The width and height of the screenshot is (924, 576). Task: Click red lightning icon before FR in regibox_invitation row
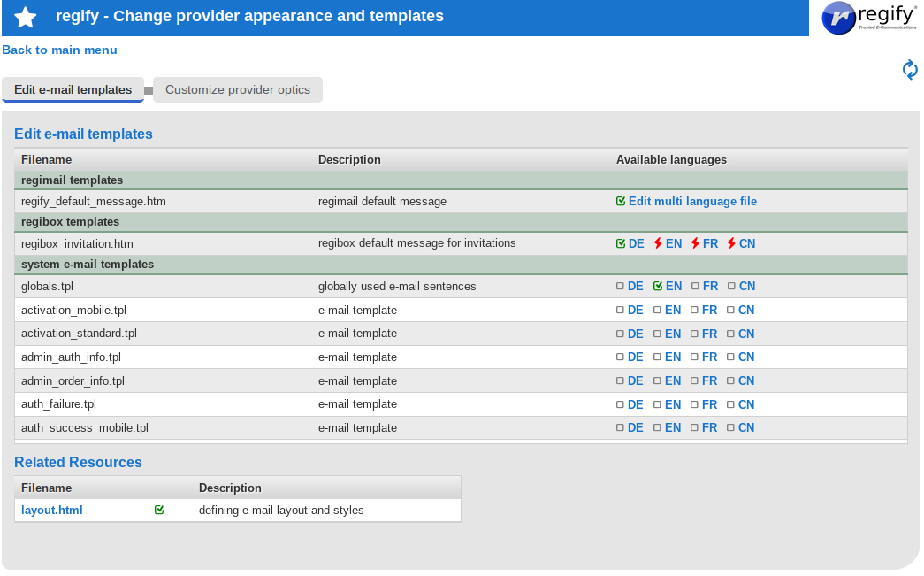pos(695,243)
